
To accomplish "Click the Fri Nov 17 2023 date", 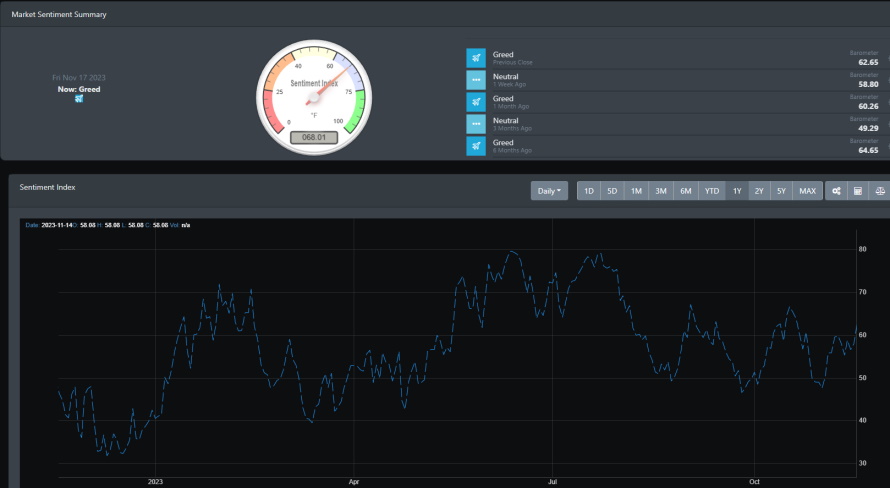I will (79, 78).
